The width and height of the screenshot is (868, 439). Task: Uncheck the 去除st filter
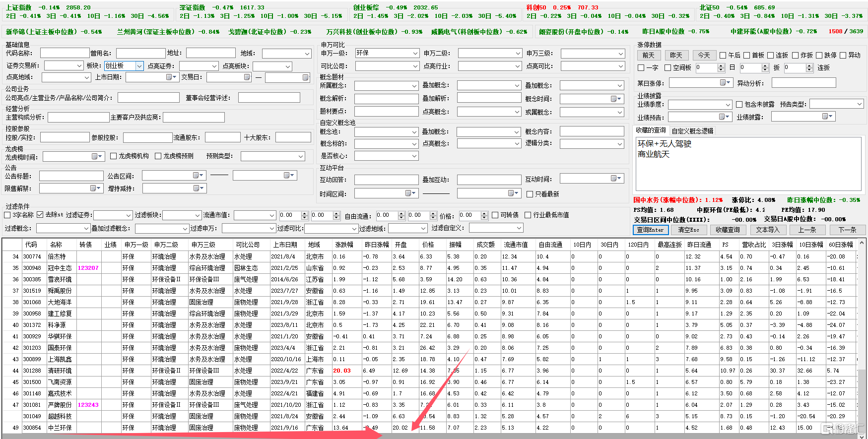(40, 215)
